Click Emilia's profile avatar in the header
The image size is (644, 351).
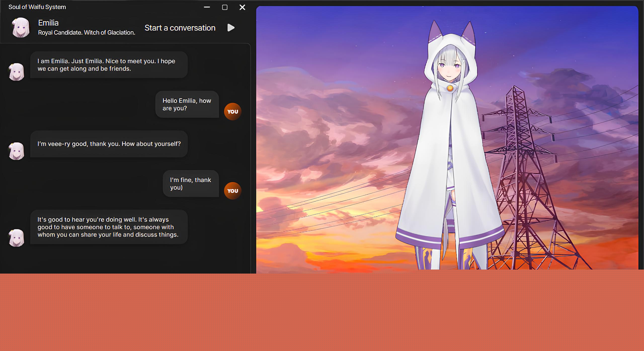click(21, 27)
